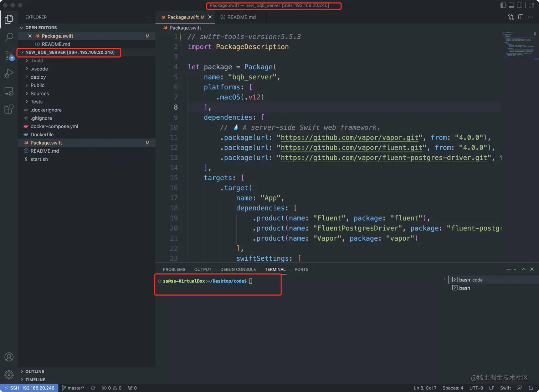Close the bottom terminal panel
Viewport: 539px width, 392px height.
pos(532,269)
